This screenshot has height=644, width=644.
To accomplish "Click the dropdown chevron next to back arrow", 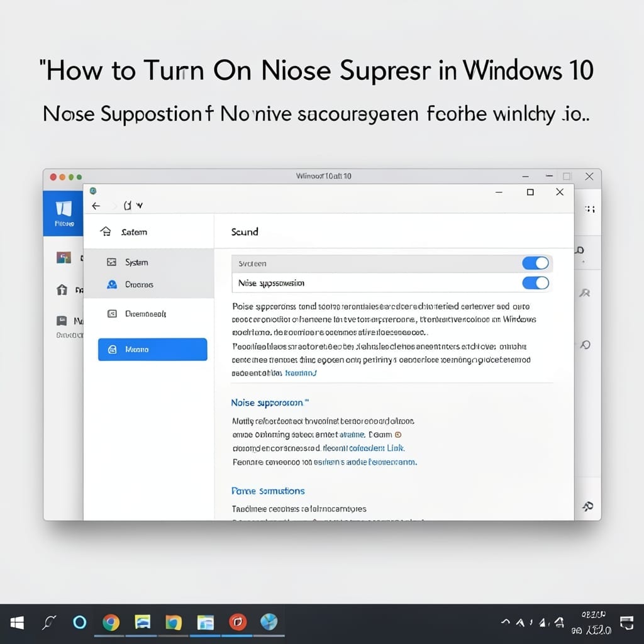I will click(140, 206).
